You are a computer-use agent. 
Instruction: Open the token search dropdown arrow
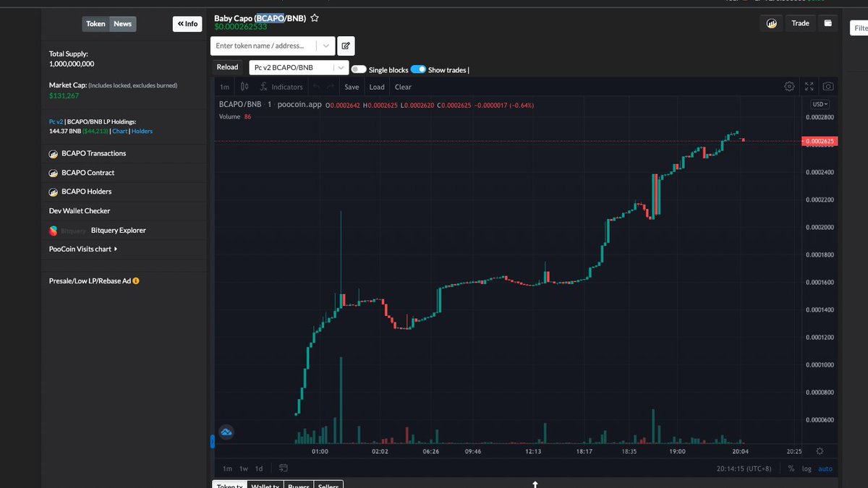(326, 46)
